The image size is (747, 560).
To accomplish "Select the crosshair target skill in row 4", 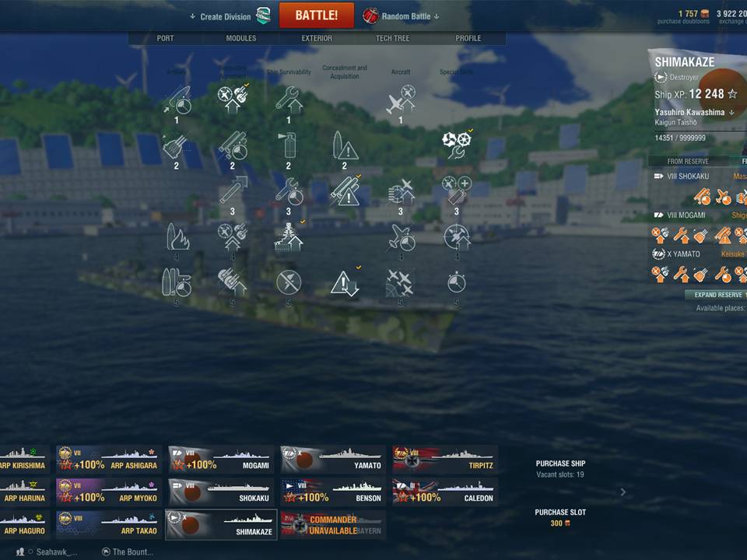I will (x=457, y=236).
